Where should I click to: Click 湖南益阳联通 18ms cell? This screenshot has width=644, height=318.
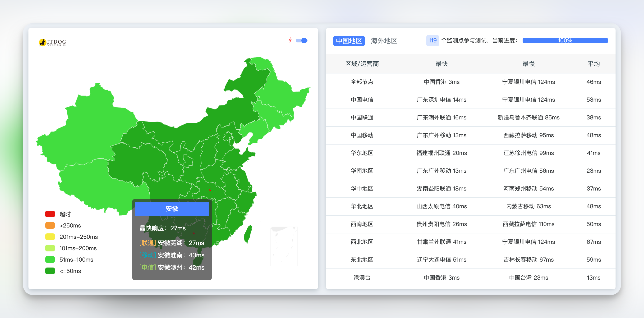click(x=442, y=188)
